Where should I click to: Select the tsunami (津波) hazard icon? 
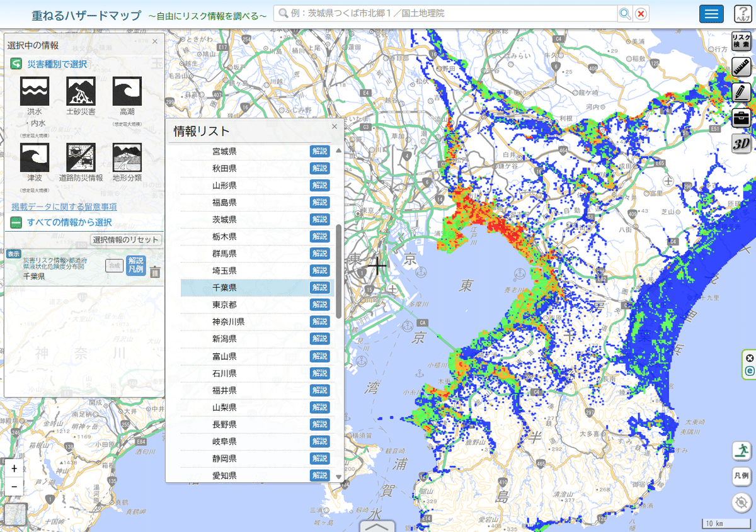pyautogui.click(x=35, y=157)
